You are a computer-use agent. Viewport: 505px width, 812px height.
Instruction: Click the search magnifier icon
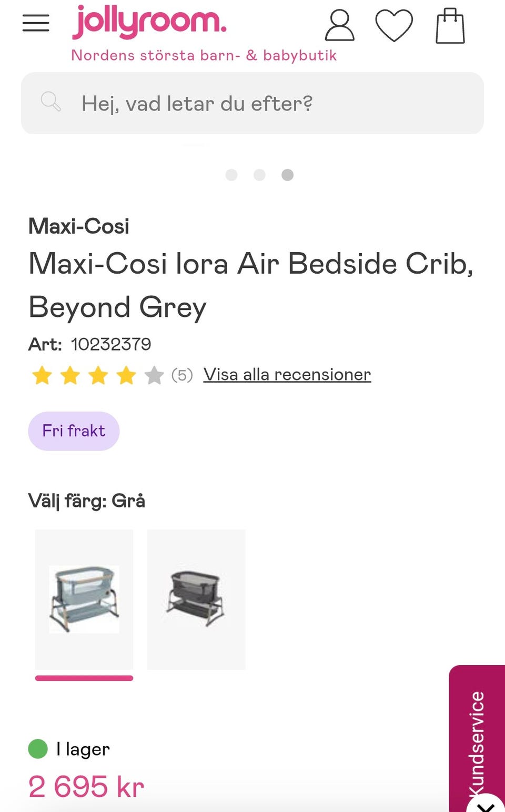click(51, 101)
